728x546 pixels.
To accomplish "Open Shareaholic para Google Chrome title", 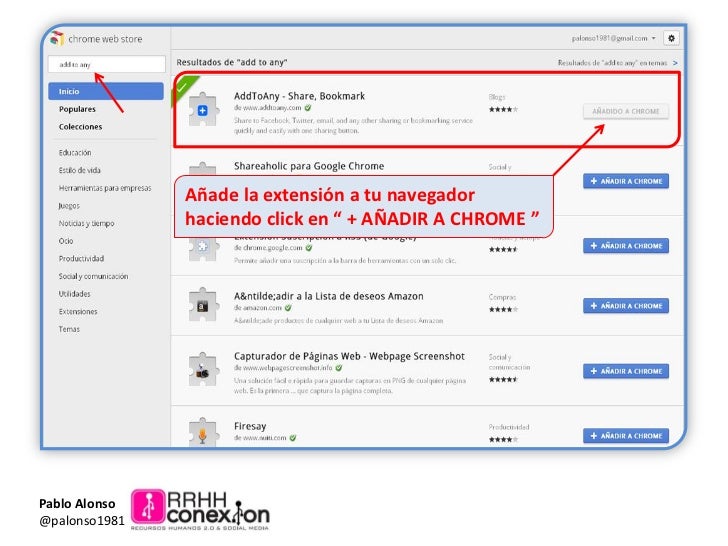I will (x=309, y=166).
